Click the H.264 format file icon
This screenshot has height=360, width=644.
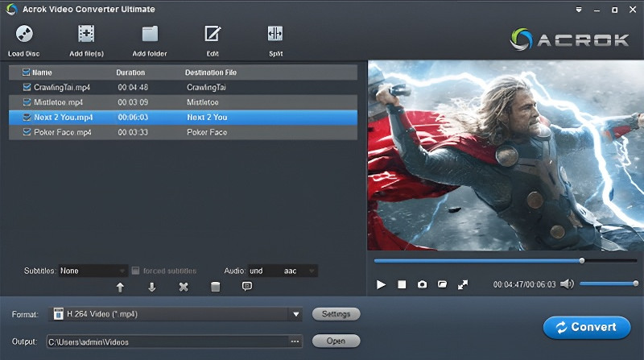[58, 314]
